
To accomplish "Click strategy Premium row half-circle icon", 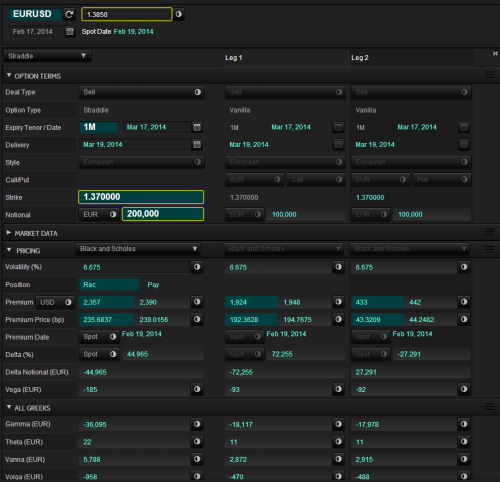I will (197, 302).
